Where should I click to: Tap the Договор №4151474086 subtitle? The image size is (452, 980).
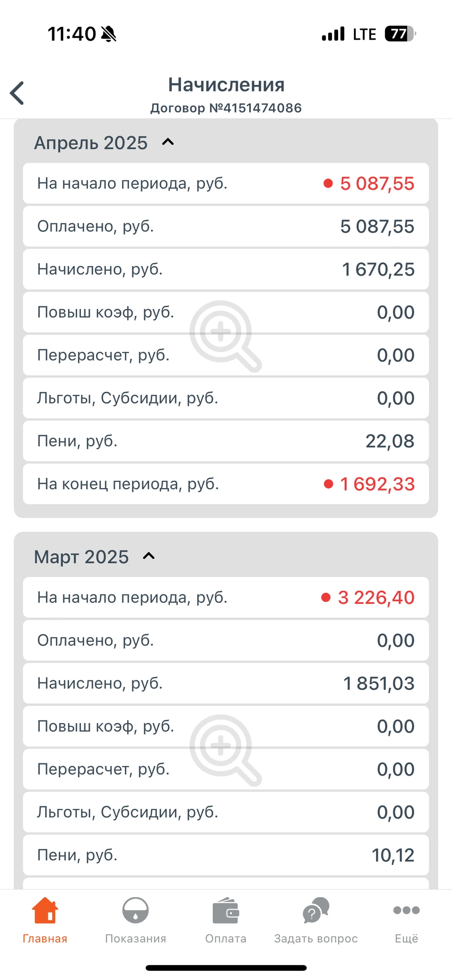[x=226, y=108]
